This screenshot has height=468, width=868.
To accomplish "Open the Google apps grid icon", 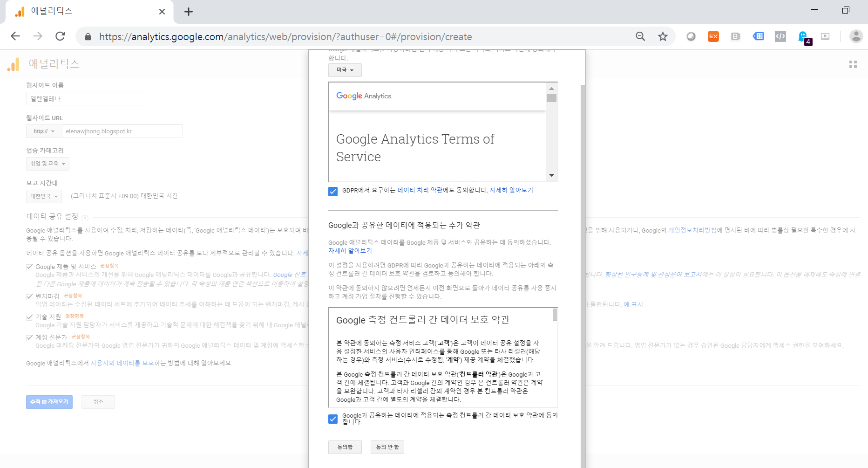I will (x=853, y=64).
